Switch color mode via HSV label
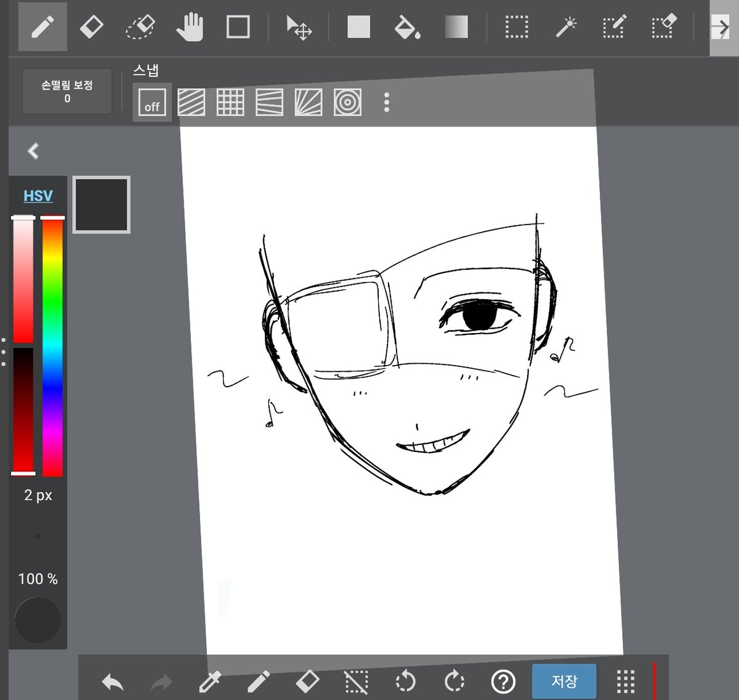 point(38,196)
